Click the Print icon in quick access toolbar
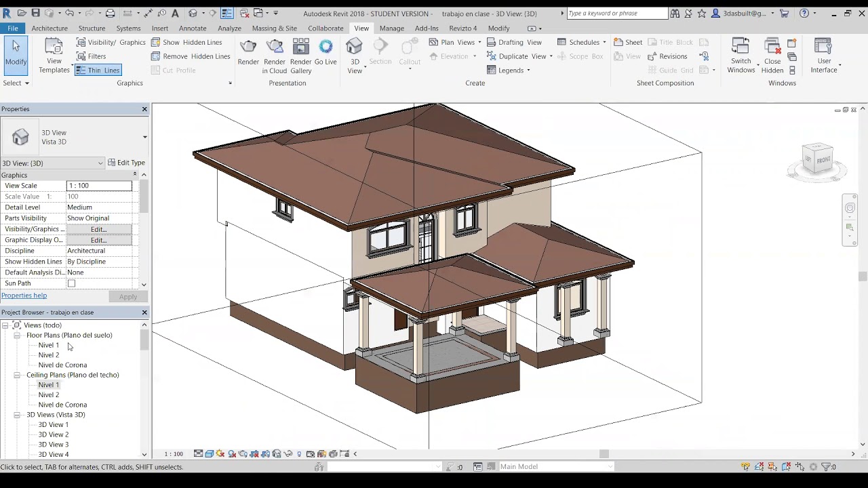 (110, 13)
